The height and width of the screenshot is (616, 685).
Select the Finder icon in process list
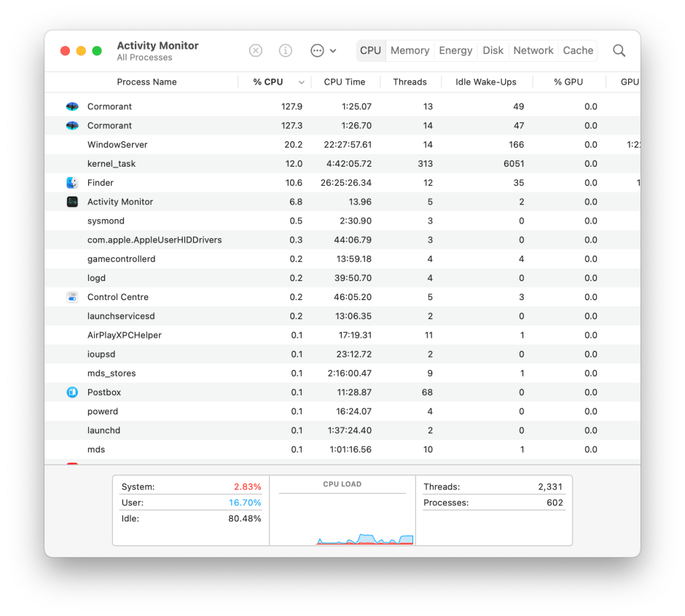[x=72, y=182]
